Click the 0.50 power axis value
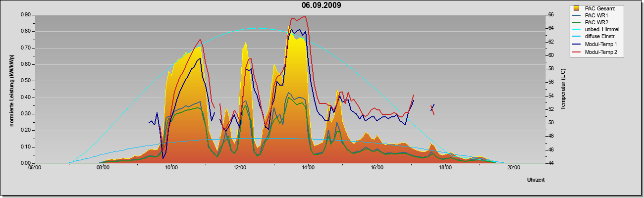644x198 pixels. click(26, 81)
